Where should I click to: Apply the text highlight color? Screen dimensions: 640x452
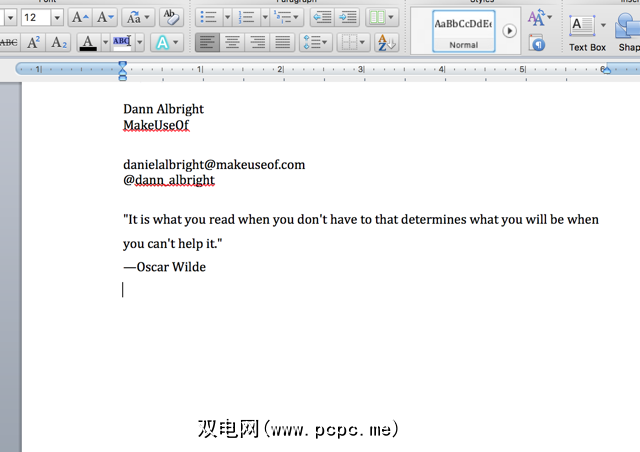point(122,42)
